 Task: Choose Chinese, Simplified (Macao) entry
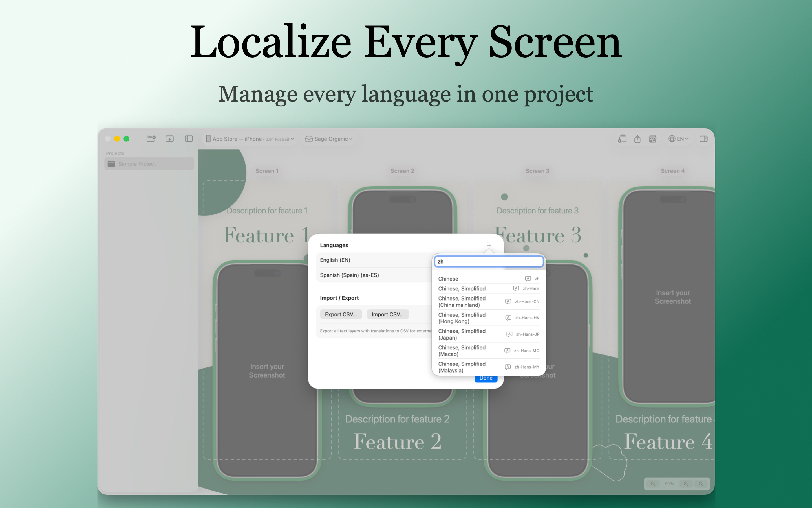pos(489,351)
